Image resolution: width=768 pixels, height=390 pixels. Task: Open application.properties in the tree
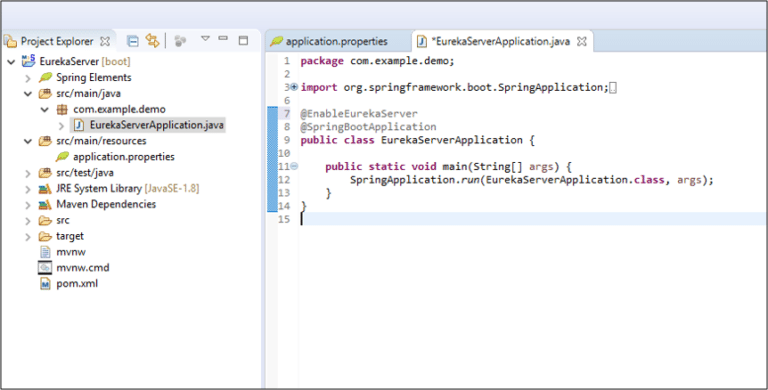tap(123, 157)
